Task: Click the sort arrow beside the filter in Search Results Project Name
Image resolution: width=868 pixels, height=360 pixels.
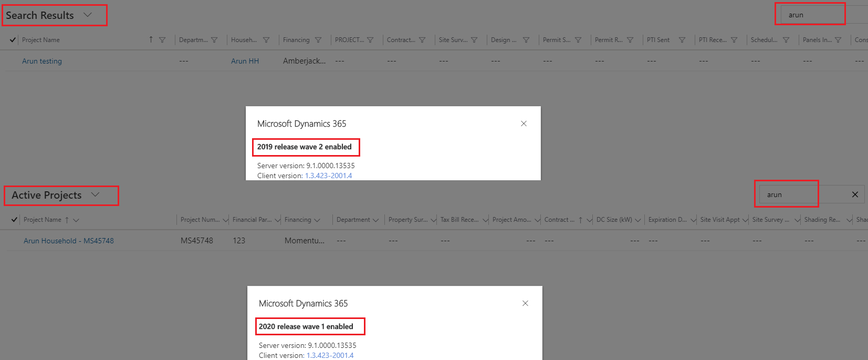Action: pyautogui.click(x=151, y=39)
